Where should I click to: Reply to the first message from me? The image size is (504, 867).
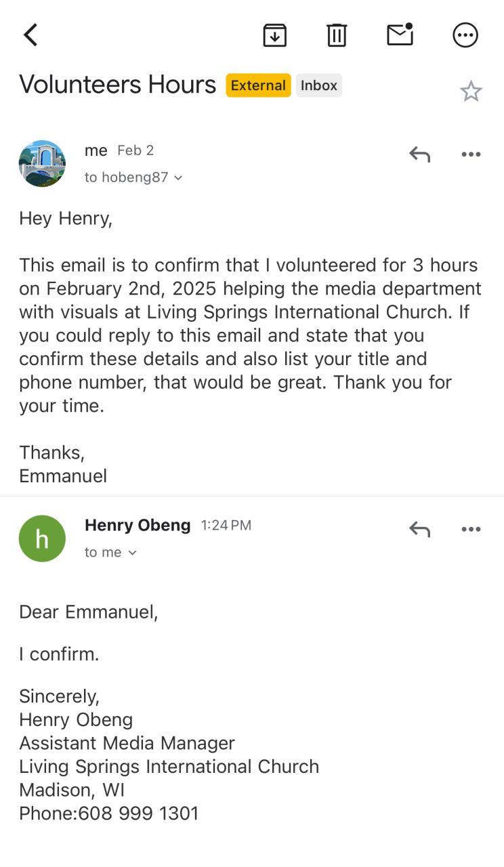click(x=419, y=154)
